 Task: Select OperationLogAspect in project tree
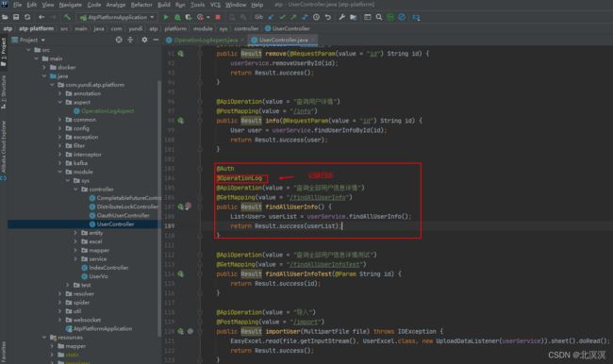104,111
